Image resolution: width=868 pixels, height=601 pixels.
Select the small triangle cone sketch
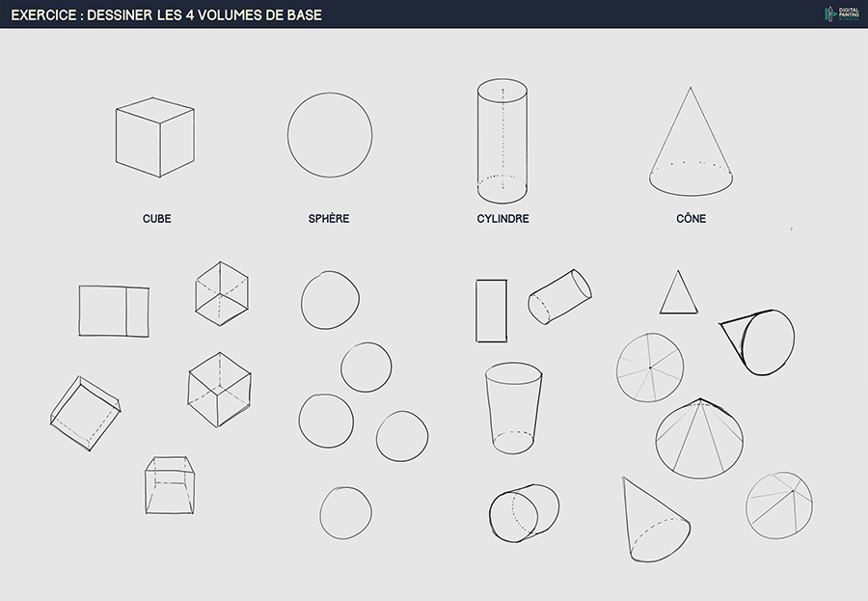coord(679,292)
